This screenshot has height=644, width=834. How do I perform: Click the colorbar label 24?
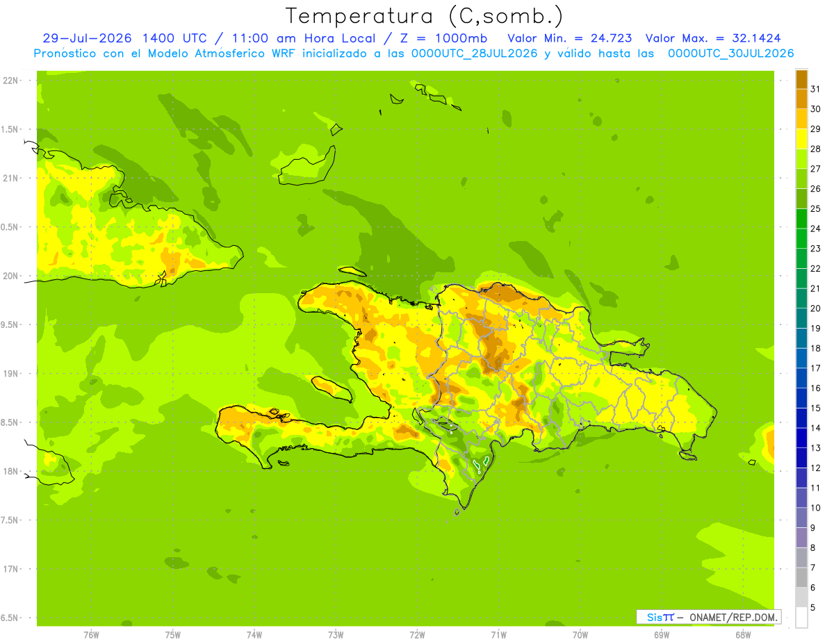tap(815, 229)
